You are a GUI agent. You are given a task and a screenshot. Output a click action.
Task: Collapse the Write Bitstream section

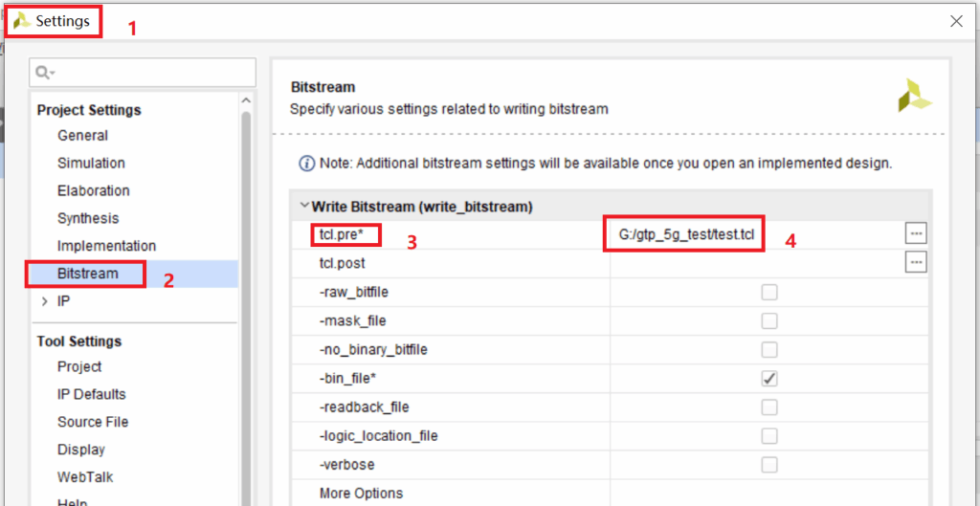pyautogui.click(x=304, y=206)
